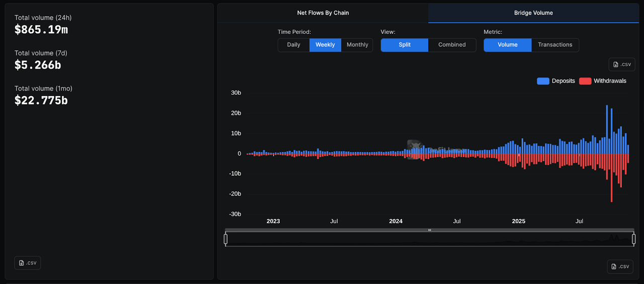
Task: Switch the view to Combined
Action: point(452,45)
